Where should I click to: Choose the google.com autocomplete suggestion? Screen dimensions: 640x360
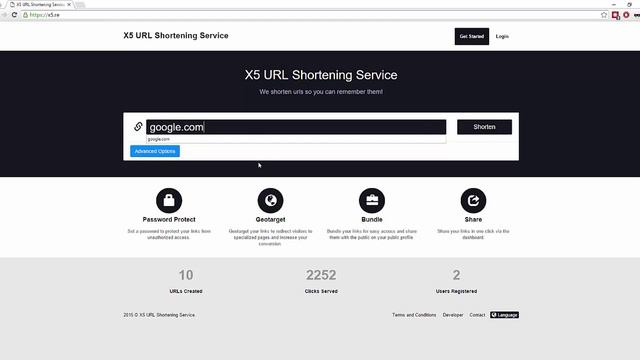(x=296, y=139)
